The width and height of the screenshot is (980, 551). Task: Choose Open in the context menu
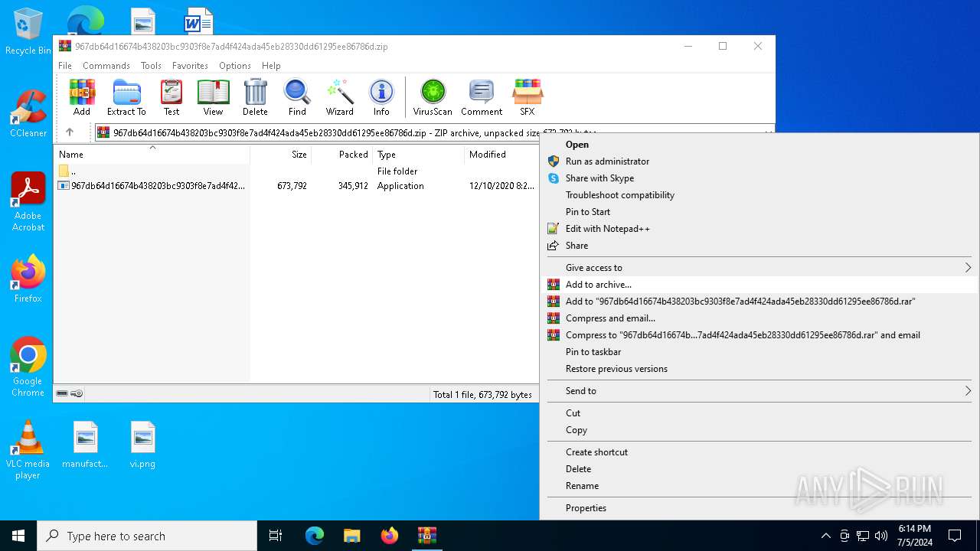[759, 144]
